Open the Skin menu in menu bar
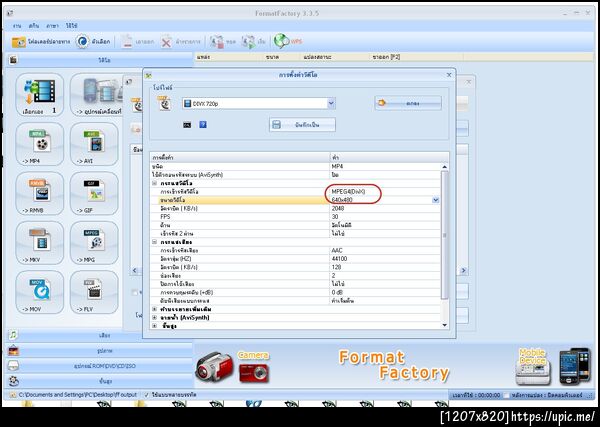The height and width of the screenshot is (427, 600). click(x=34, y=26)
